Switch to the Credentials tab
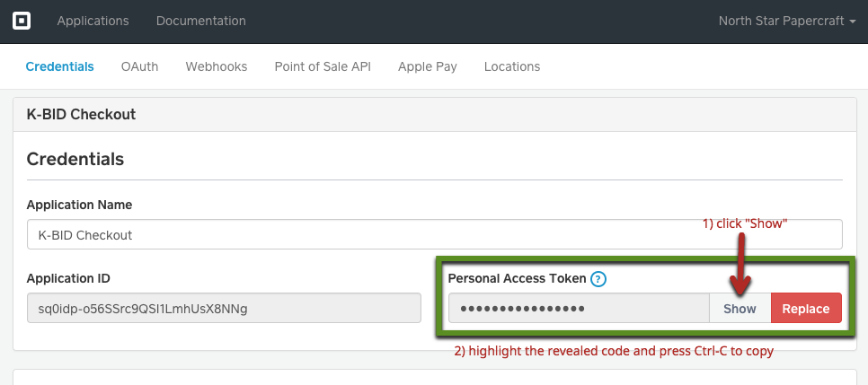The image size is (868, 385). [60, 67]
